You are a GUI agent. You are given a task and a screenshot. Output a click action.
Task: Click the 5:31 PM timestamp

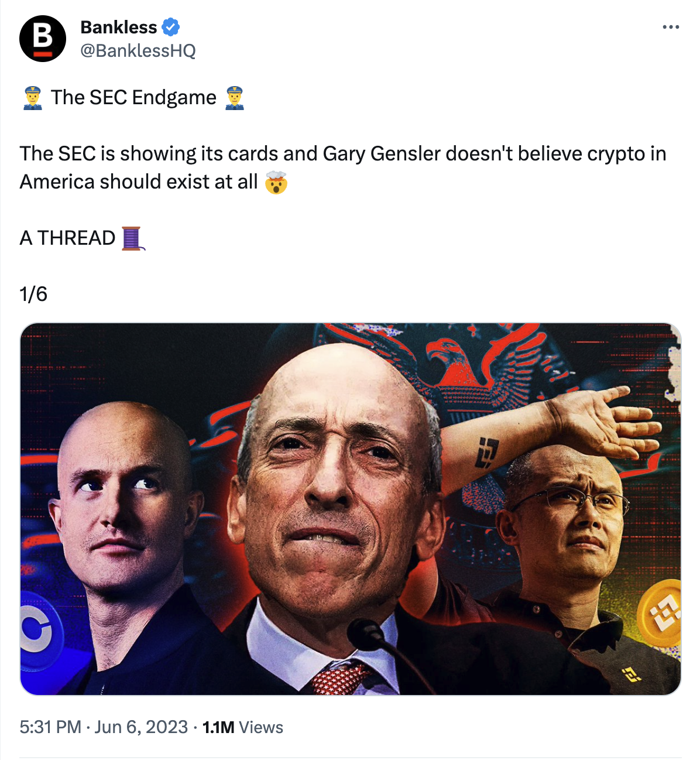click(50, 727)
